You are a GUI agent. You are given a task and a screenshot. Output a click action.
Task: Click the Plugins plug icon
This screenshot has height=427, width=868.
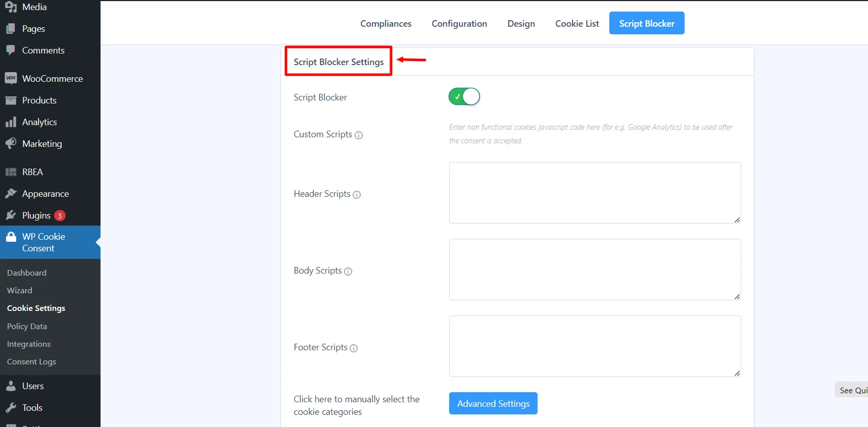tap(11, 216)
